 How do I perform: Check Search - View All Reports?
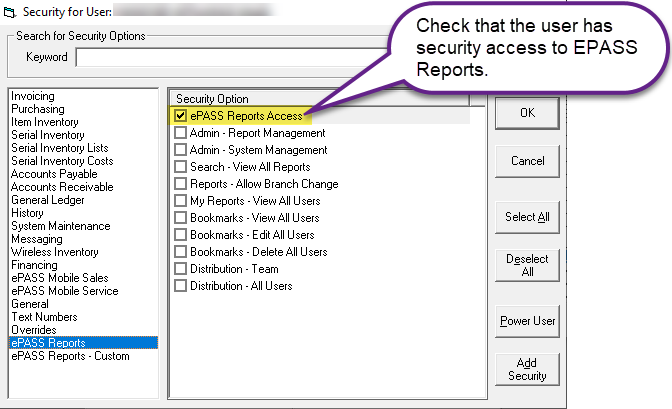tap(180, 167)
